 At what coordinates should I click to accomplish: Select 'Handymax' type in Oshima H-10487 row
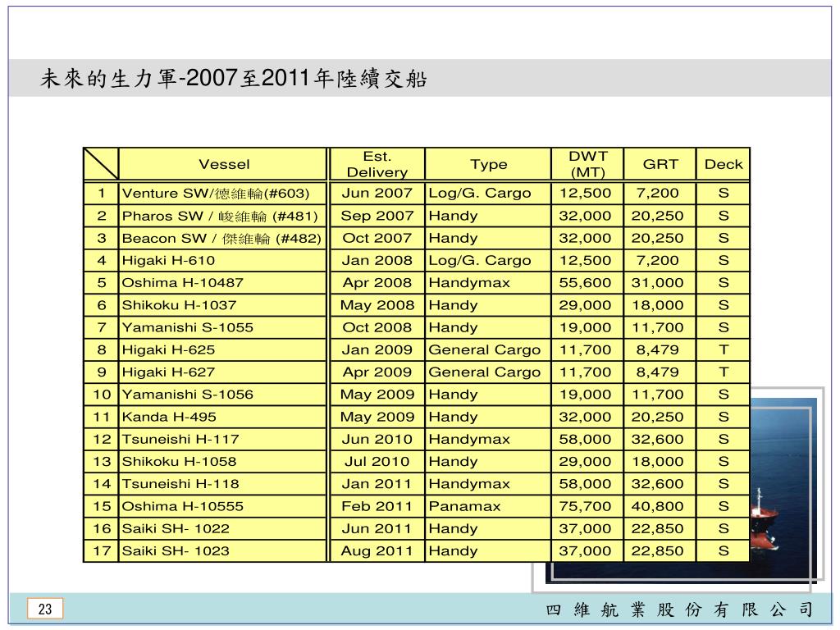488,283
